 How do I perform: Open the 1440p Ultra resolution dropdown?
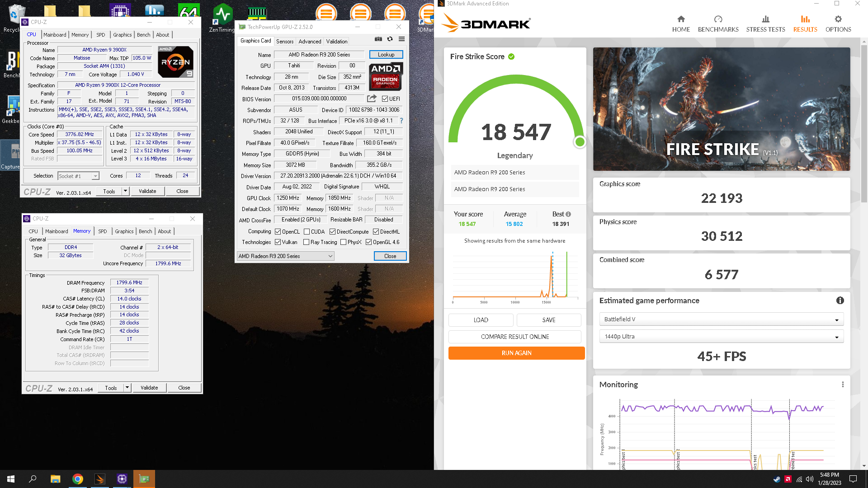click(722, 337)
